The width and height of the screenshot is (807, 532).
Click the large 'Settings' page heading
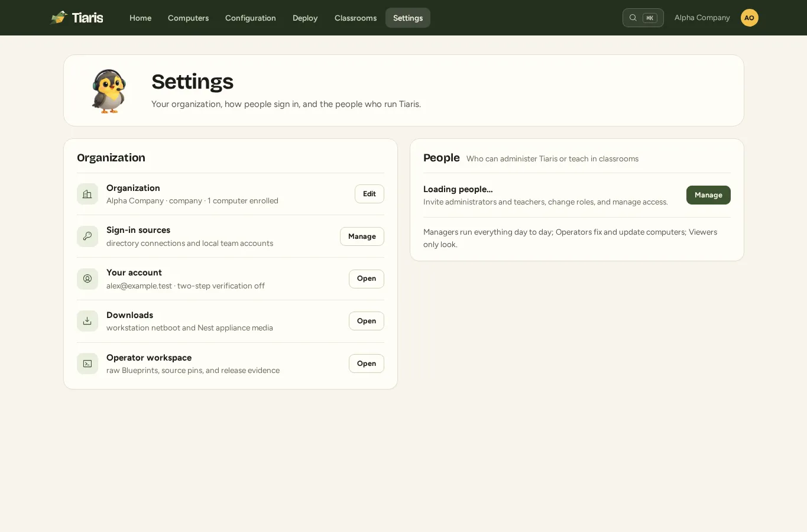click(x=192, y=82)
